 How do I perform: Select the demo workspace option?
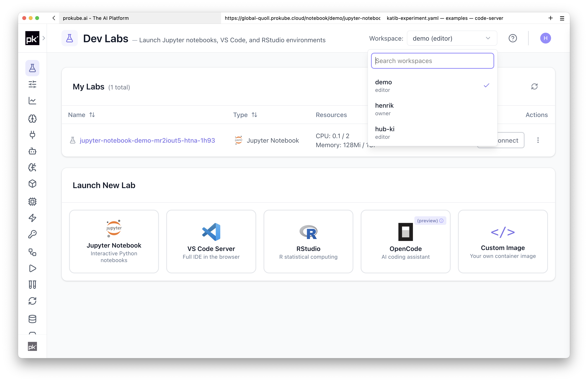432,86
